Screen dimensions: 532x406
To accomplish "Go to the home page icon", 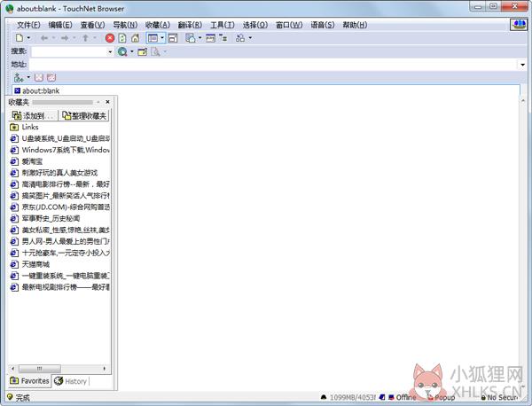I will pos(135,38).
